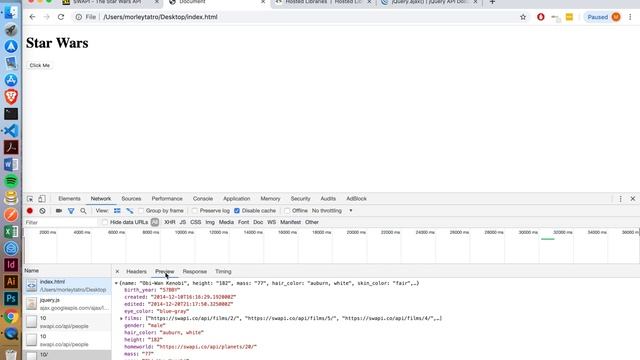Filter requests by WS
640x360 pixels.
pyautogui.click(x=271, y=222)
